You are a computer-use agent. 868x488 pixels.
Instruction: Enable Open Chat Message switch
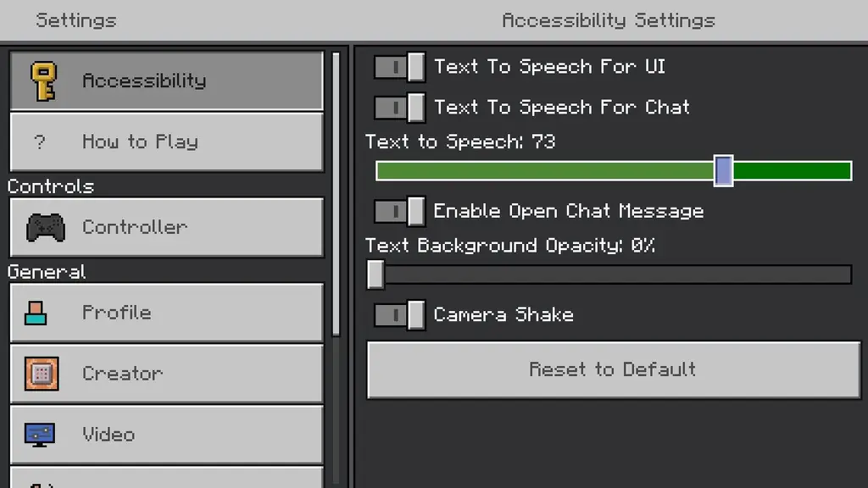tap(400, 211)
